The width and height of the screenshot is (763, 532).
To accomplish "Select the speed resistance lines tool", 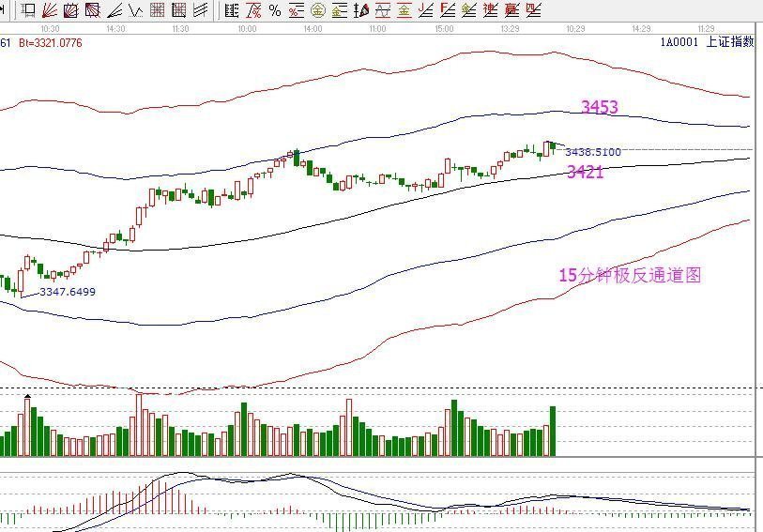I will pos(114,9).
